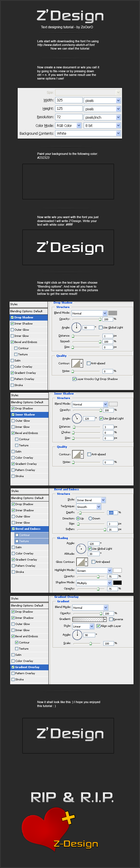
Task: Click the Inner Shadow color swatch
Action: click(113, 404)
